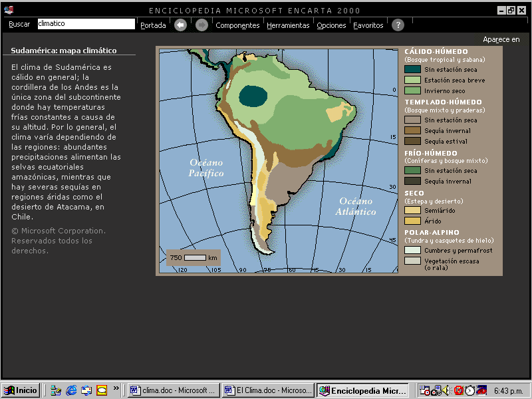
Task: Open the Opciones menu
Action: 331,25
